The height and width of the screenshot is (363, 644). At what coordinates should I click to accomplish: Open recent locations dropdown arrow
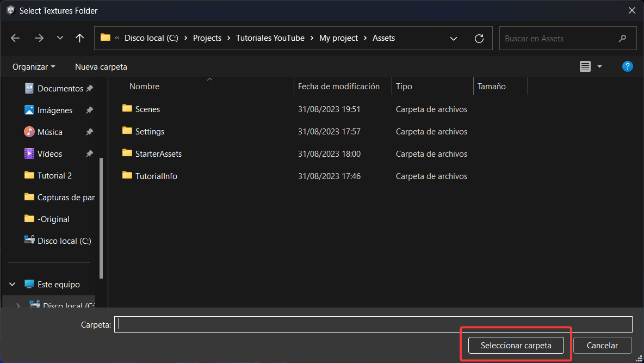[60, 38]
